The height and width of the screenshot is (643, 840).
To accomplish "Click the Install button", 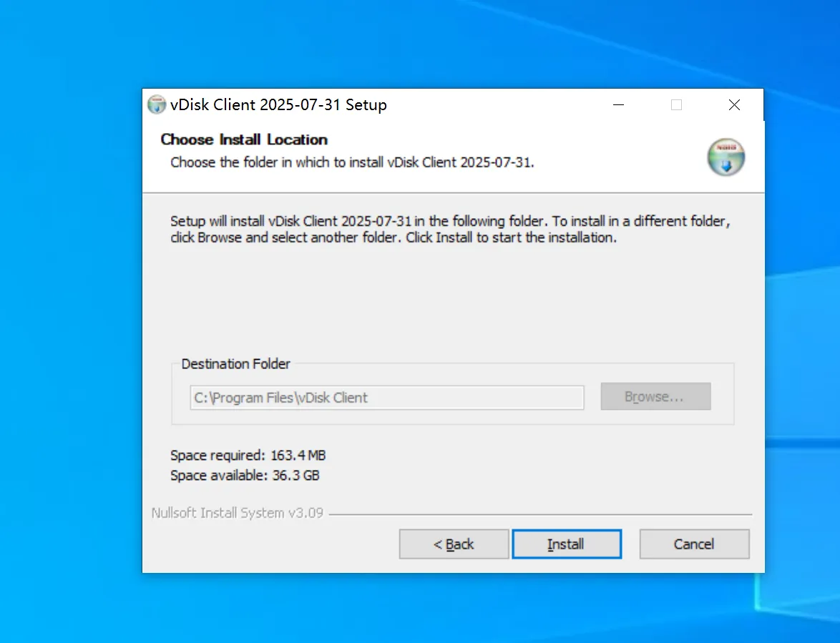I will pyautogui.click(x=567, y=544).
